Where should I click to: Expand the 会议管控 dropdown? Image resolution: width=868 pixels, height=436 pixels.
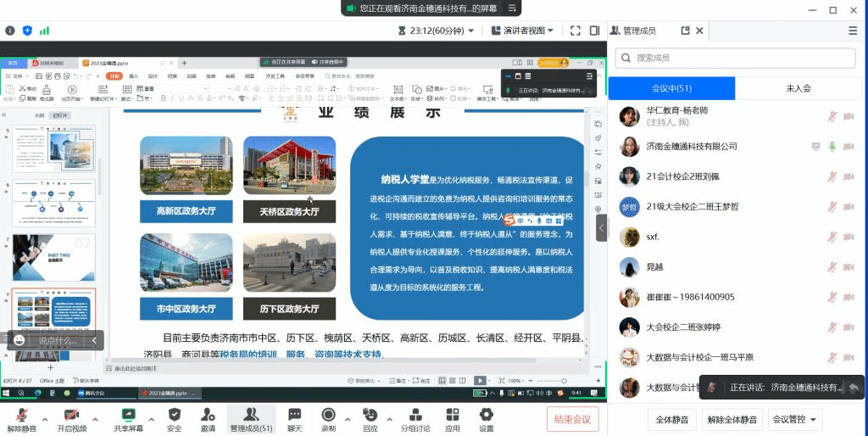point(794,419)
